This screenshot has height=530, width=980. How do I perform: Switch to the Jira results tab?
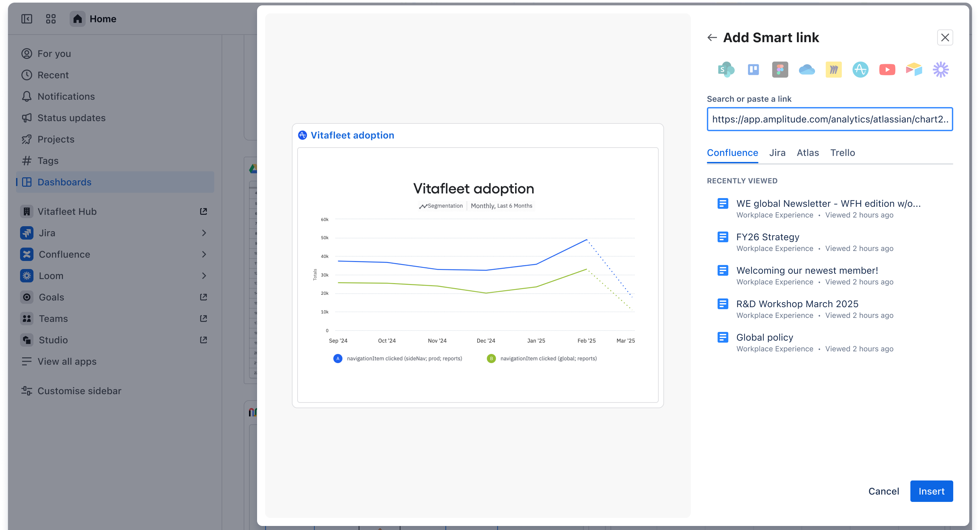pyautogui.click(x=777, y=153)
